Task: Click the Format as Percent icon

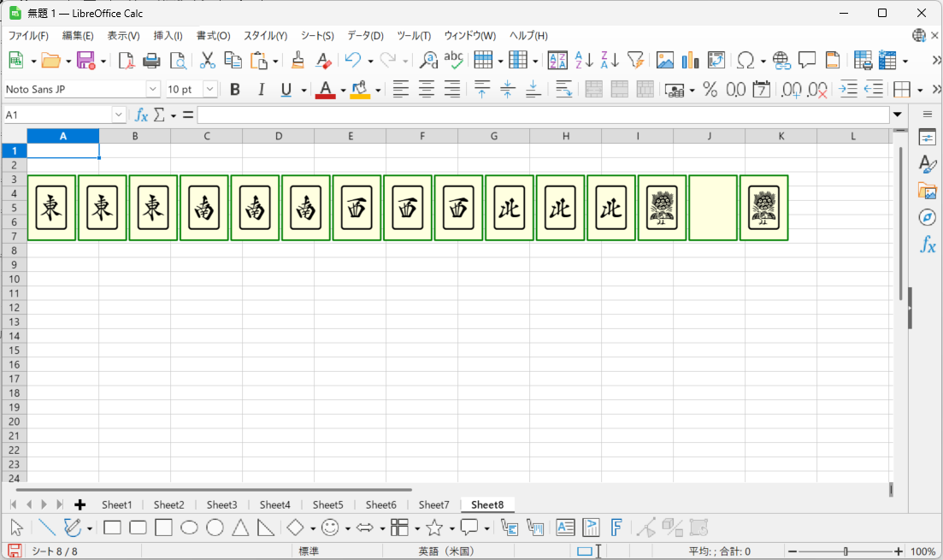Action: (710, 89)
